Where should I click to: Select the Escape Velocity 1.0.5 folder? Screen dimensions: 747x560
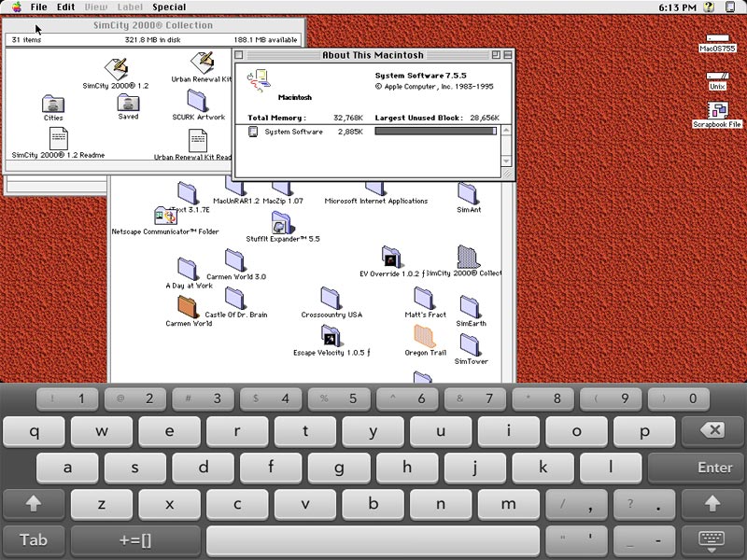click(331, 335)
